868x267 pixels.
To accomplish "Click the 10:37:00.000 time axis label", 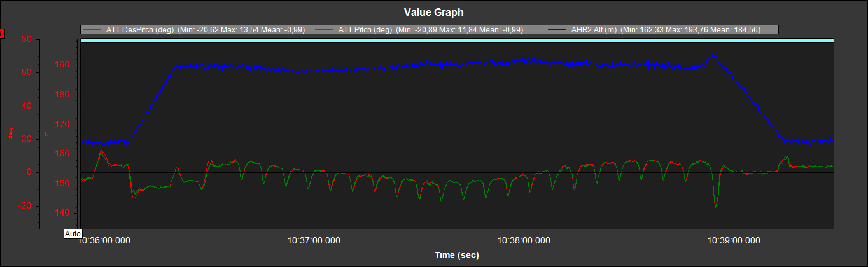I will [314, 240].
